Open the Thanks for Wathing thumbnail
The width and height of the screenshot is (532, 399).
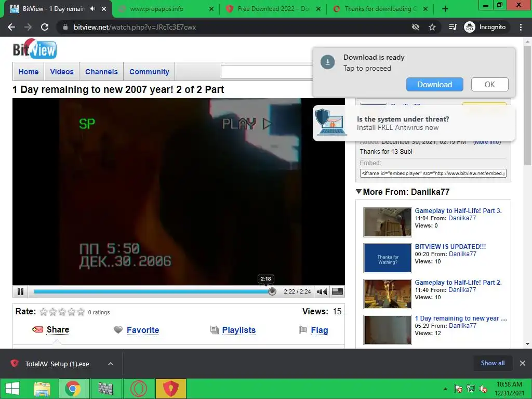(388, 258)
